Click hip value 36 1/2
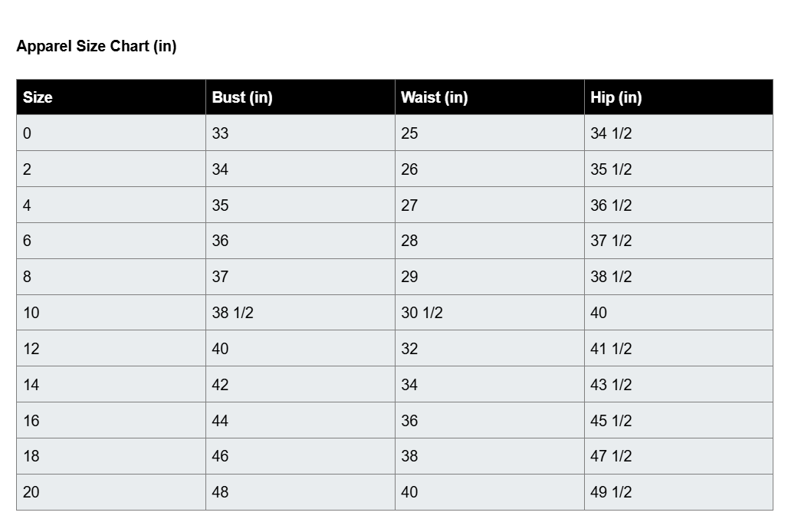788x532 pixels. [611, 205]
